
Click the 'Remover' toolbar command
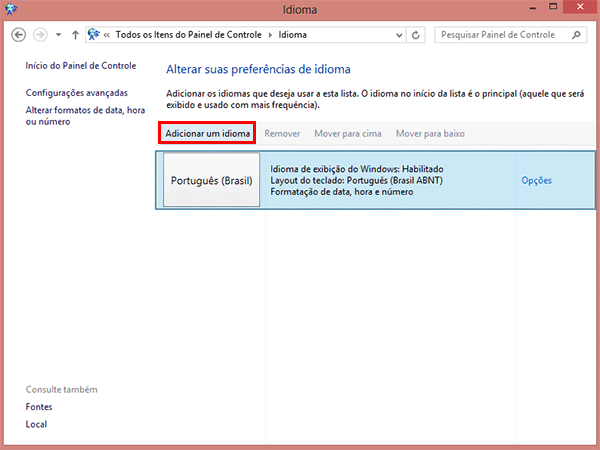pos(282,134)
